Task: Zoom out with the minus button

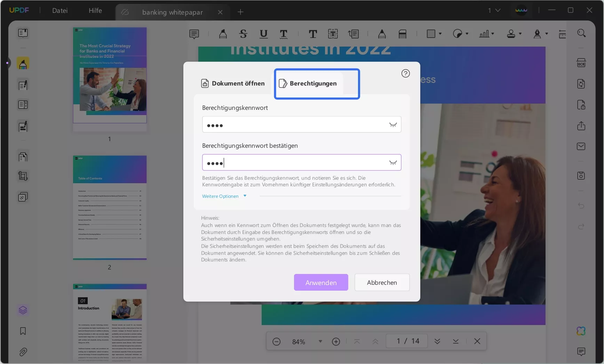Action: (276, 341)
